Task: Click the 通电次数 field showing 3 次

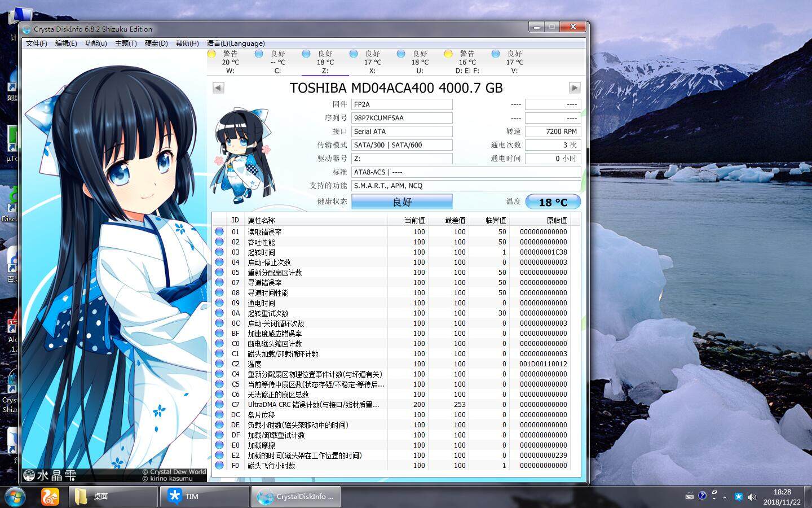Action: (553, 145)
